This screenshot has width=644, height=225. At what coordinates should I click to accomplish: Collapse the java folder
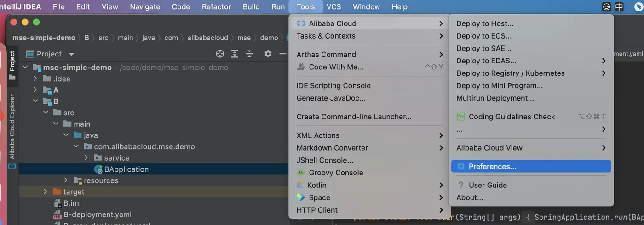tap(66, 135)
